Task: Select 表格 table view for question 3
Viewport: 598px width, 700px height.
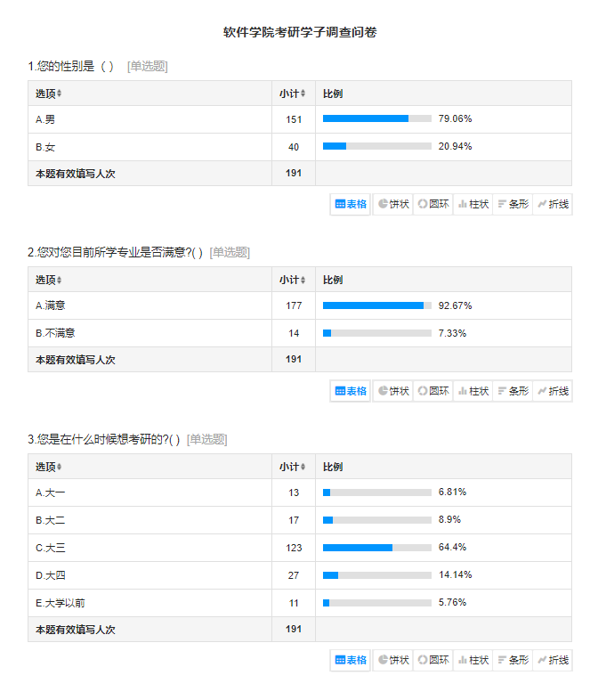Action: (352, 660)
